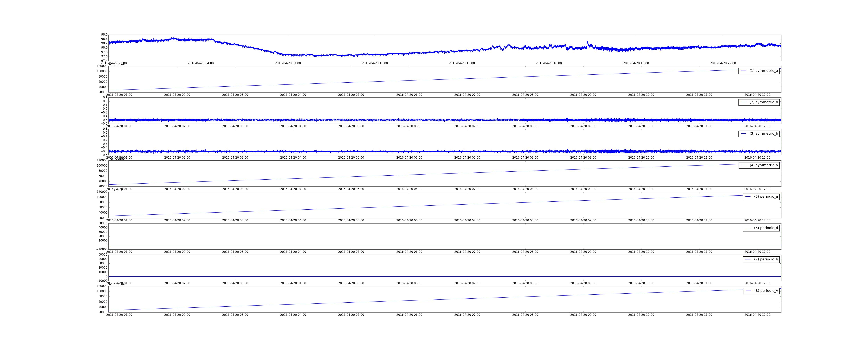
Task: Click the 98.4 y-axis tick label
Action: (x=105, y=39)
